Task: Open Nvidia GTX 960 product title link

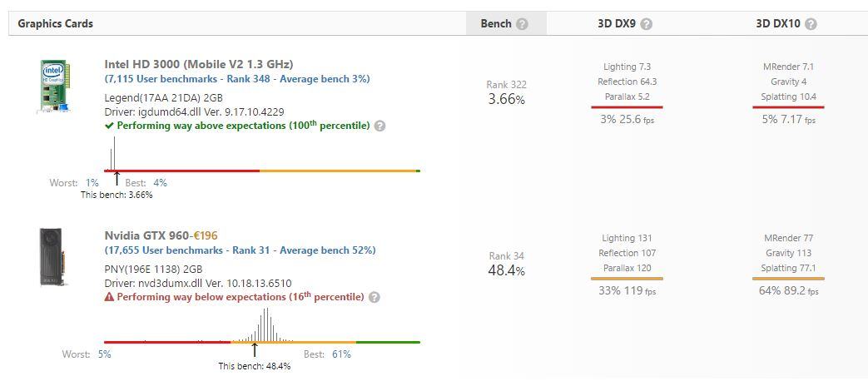Action: 146,235
